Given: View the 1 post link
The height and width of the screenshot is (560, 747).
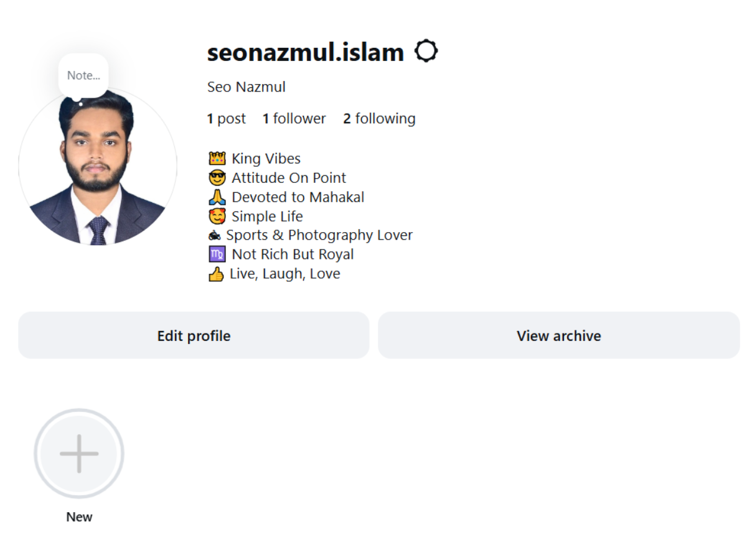Looking at the screenshot, I should coord(226,118).
